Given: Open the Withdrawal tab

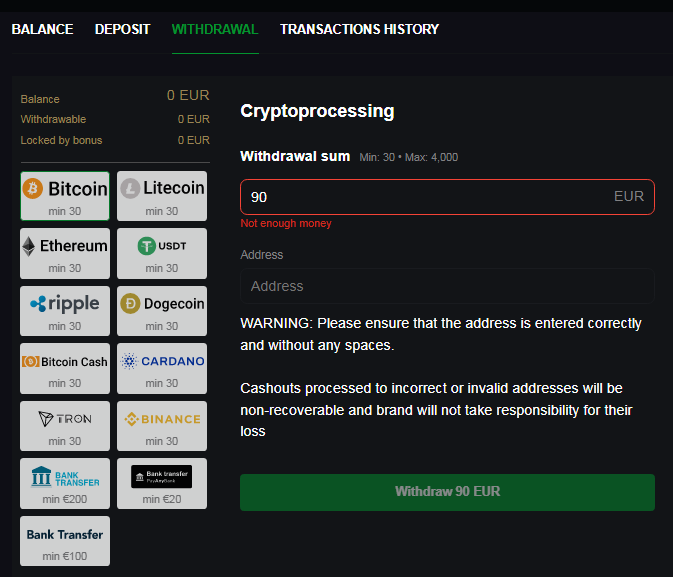Looking at the screenshot, I should tap(215, 29).
